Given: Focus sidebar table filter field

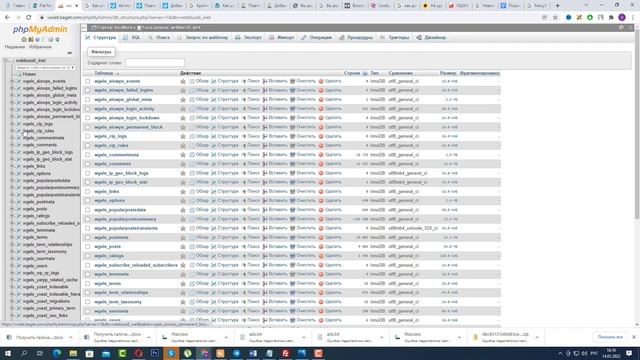Looking at the screenshot, I should tap(45, 67).
